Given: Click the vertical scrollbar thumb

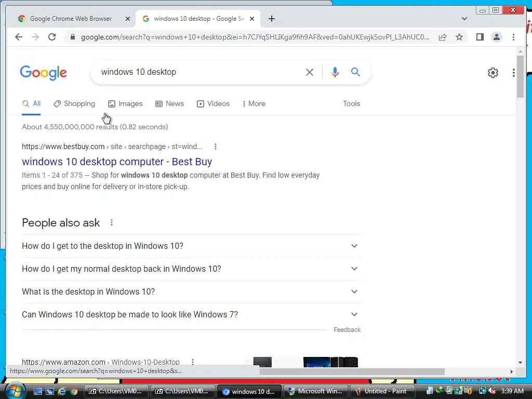Looking at the screenshot, I should click(520, 76).
